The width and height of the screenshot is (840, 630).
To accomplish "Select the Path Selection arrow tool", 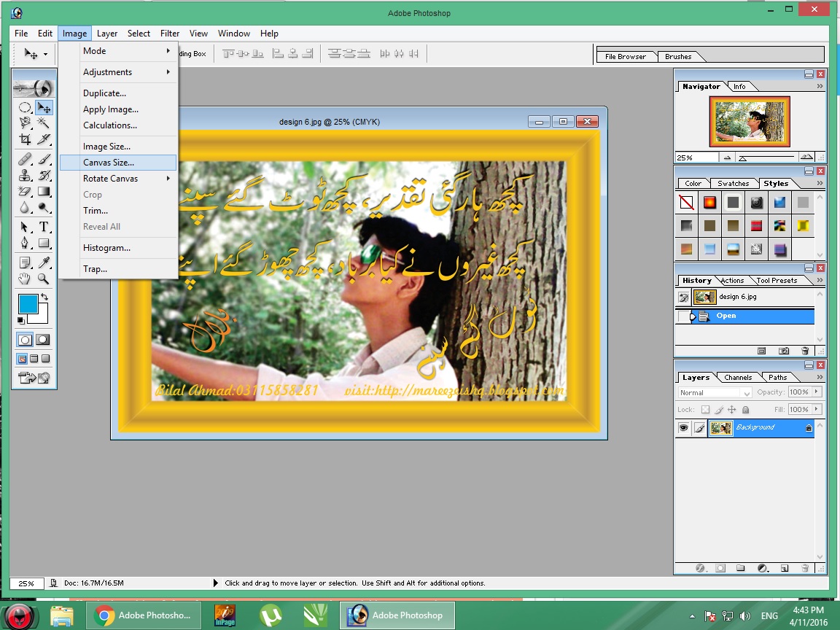I will pos(25,227).
